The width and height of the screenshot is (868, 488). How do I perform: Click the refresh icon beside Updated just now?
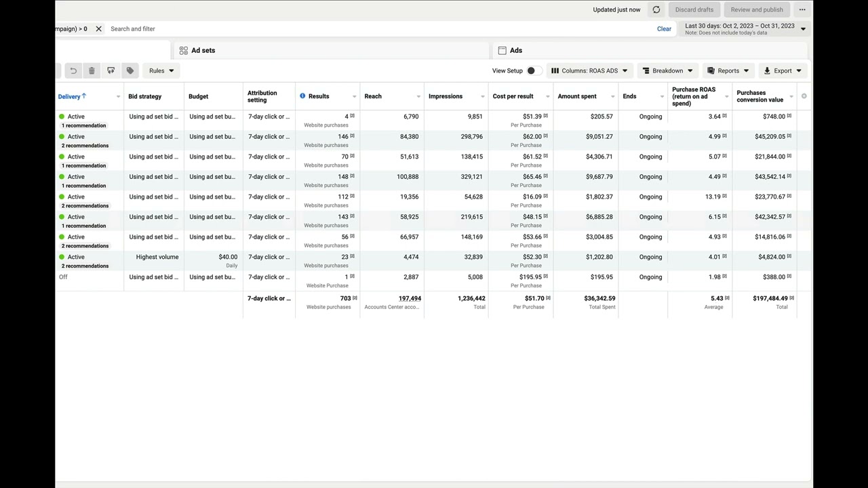click(656, 9)
